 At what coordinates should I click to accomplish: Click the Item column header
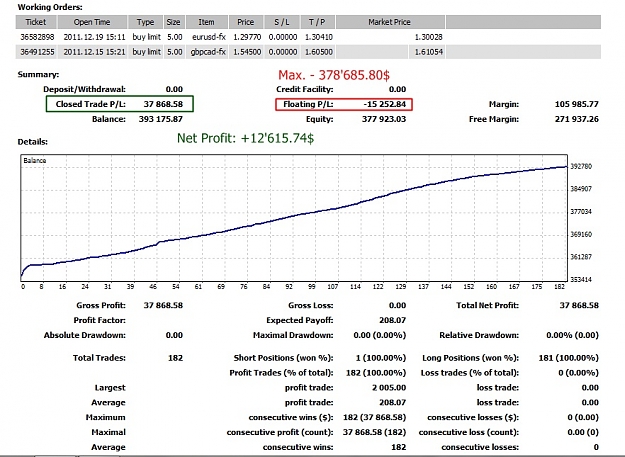click(x=206, y=22)
